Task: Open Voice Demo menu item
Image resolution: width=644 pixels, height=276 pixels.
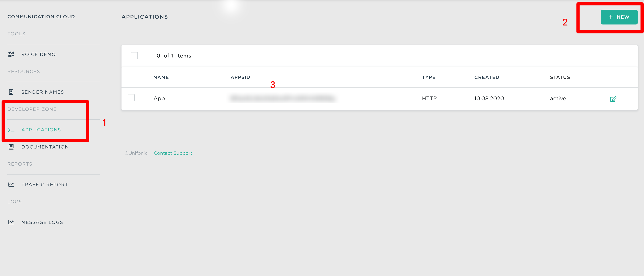Action: [38, 54]
